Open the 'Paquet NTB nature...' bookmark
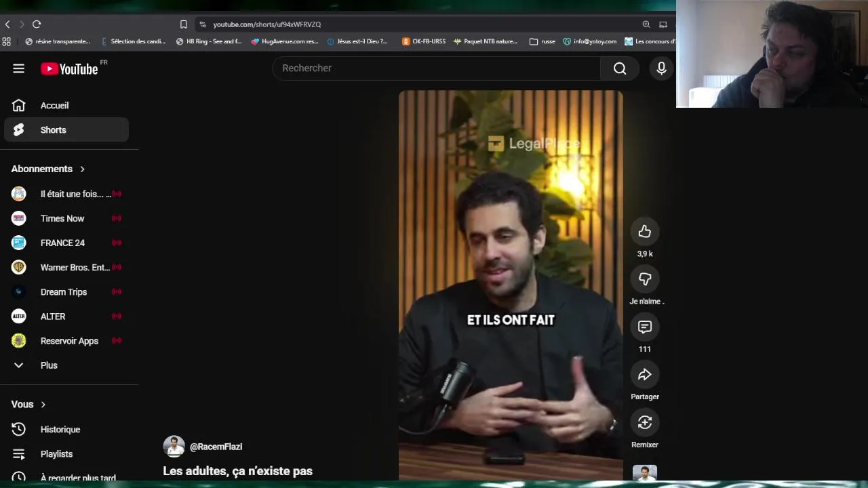The image size is (868, 488). pos(486,41)
